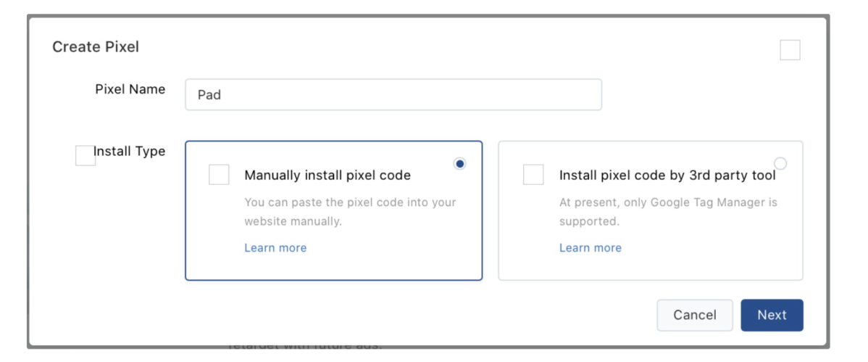868x362 pixels.
Task: Close the Create Pixel dialog
Action: (790, 50)
